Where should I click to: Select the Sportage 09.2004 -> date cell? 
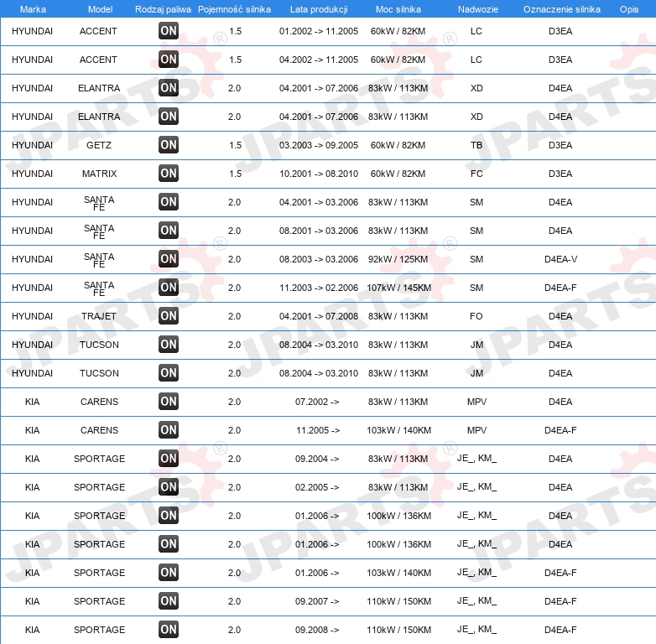pyautogui.click(x=317, y=459)
